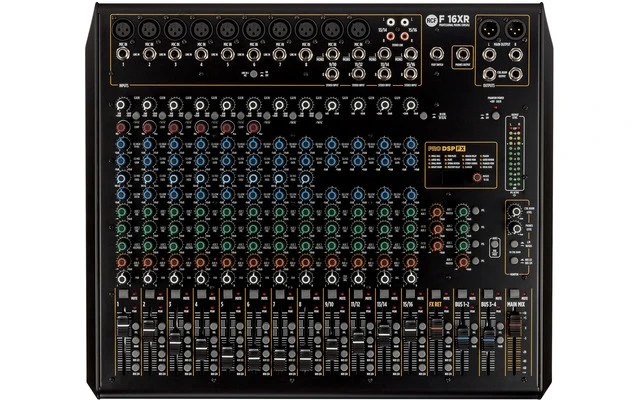640x400 pixels.
Task: Click the F 16XR model name
Action: (x=454, y=19)
